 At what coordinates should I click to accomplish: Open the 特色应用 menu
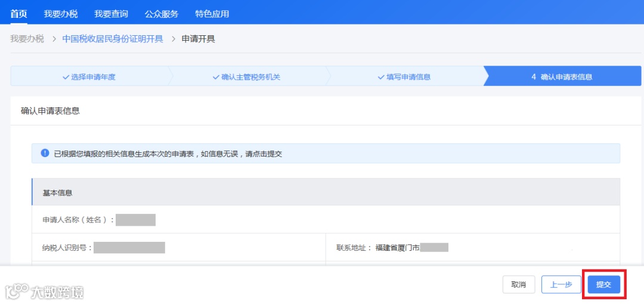tap(212, 14)
